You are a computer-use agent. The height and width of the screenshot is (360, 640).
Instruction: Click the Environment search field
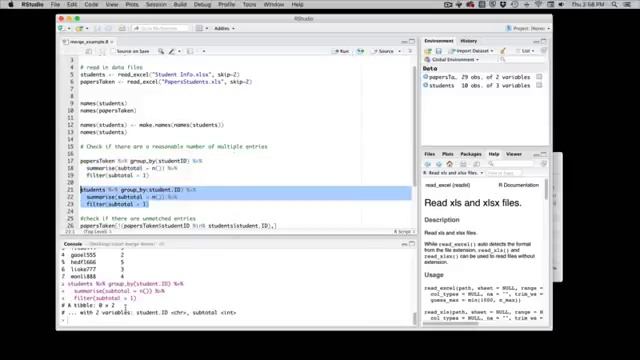[522, 60]
